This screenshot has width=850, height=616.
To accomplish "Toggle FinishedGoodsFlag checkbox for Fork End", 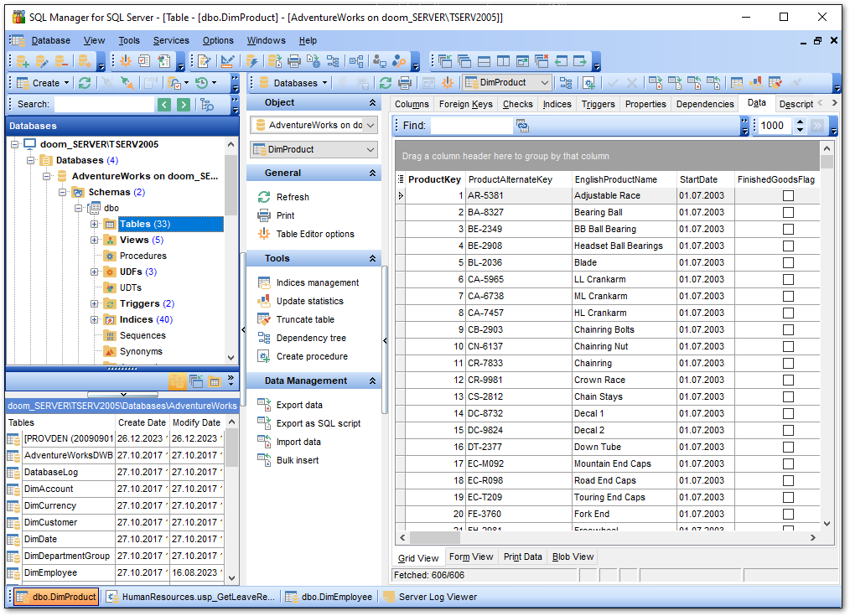I will tap(788, 514).
